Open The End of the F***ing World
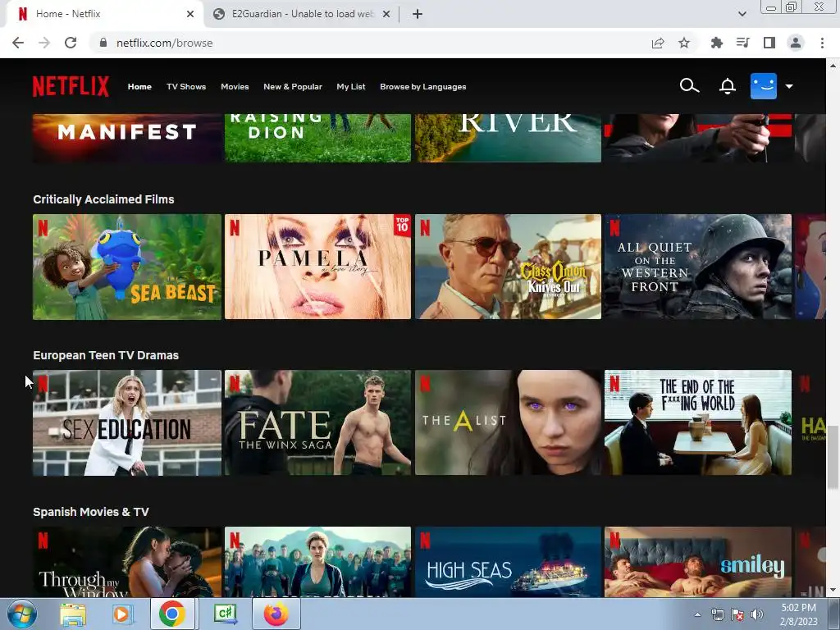 tap(698, 422)
